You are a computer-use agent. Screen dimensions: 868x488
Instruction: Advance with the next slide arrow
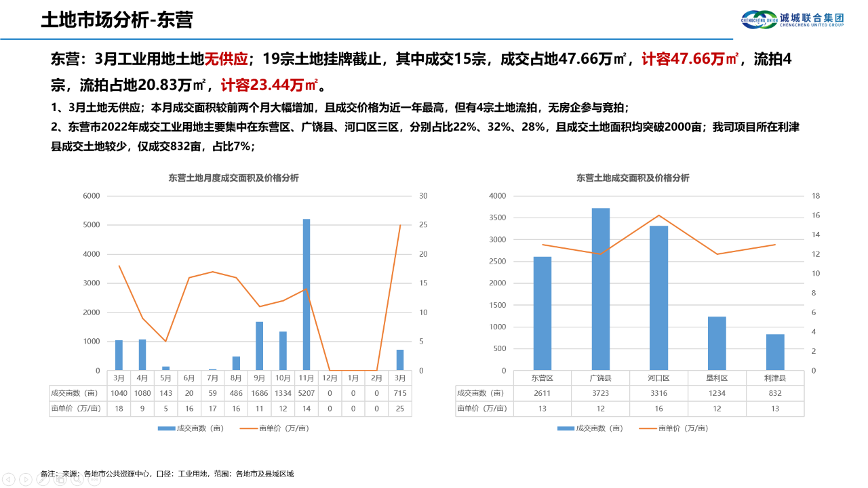pyautogui.click(x=26, y=481)
